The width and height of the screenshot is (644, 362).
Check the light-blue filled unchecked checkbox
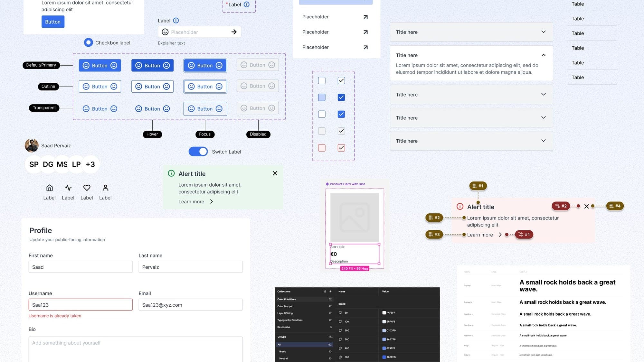point(322,97)
